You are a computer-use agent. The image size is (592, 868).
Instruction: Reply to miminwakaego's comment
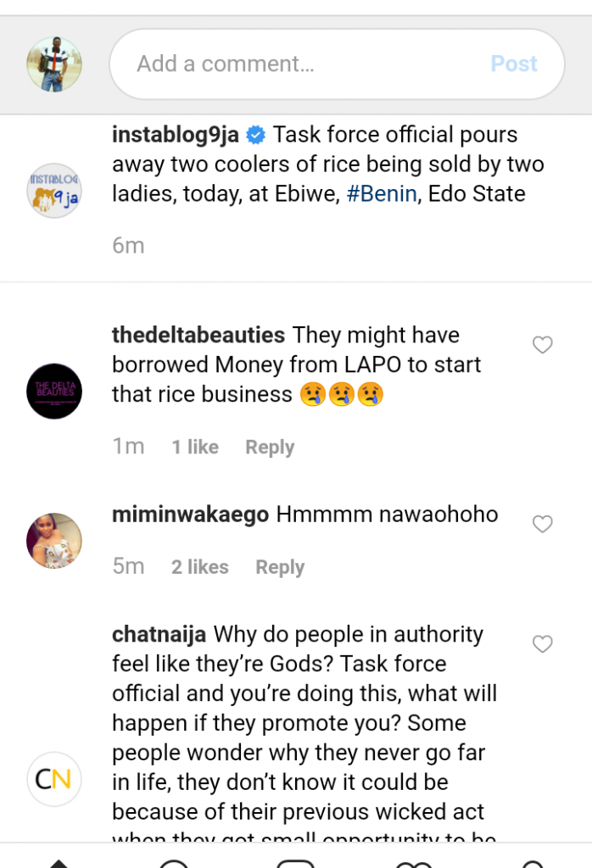point(280,568)
